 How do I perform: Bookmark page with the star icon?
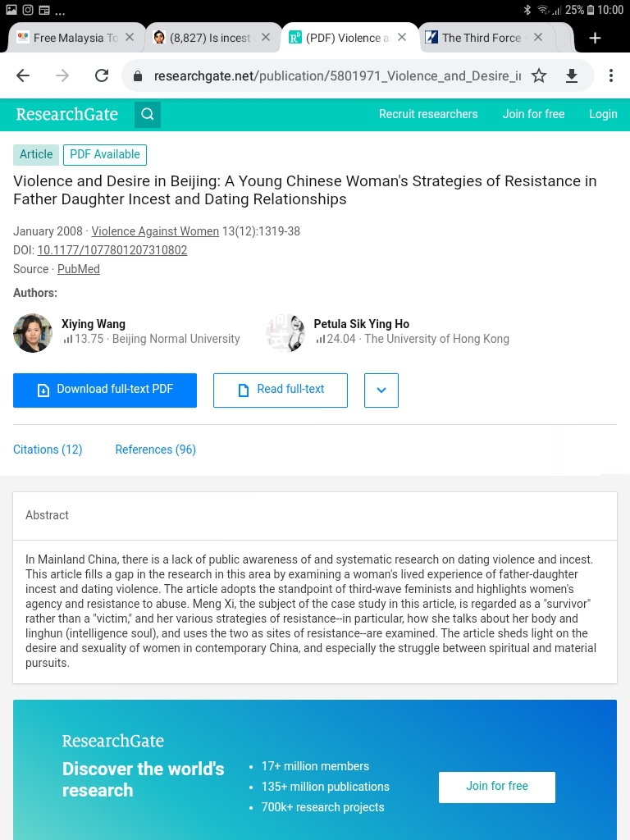539,75
